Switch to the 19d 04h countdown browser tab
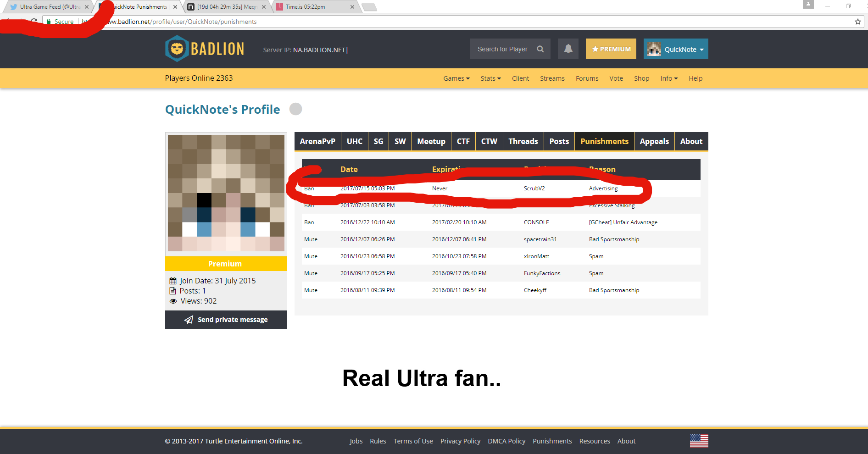Image resolution: width=868 pixels, height=454 pixels. click(227, 7)
